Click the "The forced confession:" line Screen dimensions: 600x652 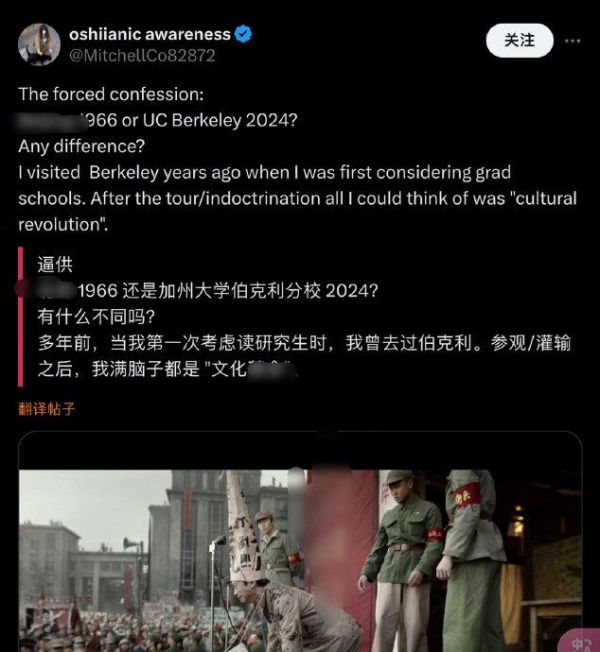point(111,94)
